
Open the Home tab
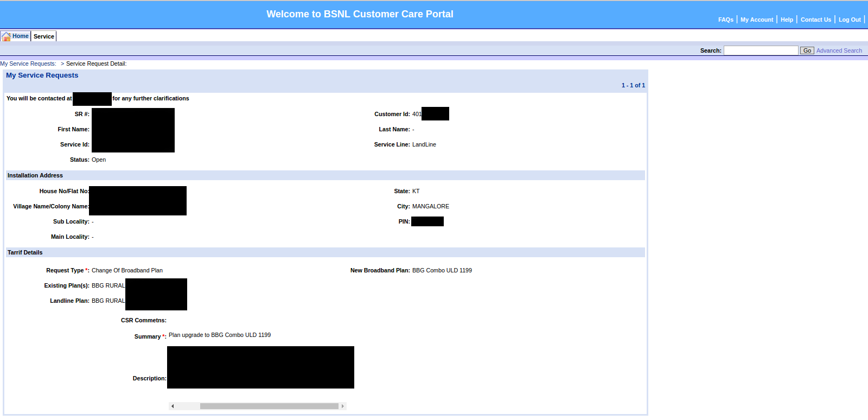click(x=21, y=36)
